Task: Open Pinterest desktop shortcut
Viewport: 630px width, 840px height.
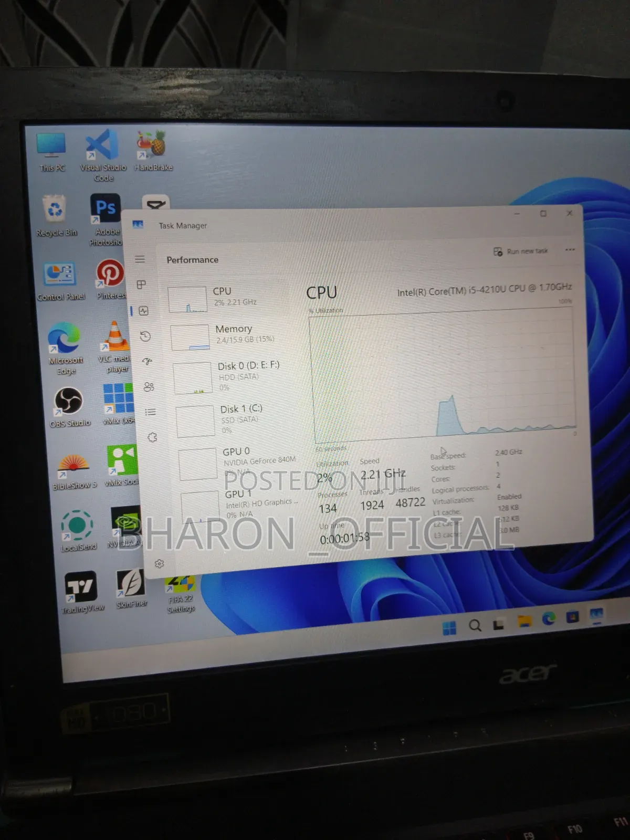Action: click(110, 279)
